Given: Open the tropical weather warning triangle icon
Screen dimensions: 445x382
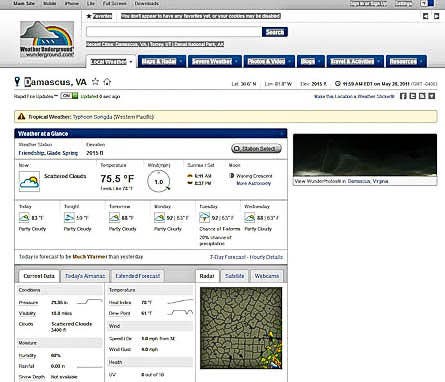Looking at the screenshot, I should pos(22,116).
